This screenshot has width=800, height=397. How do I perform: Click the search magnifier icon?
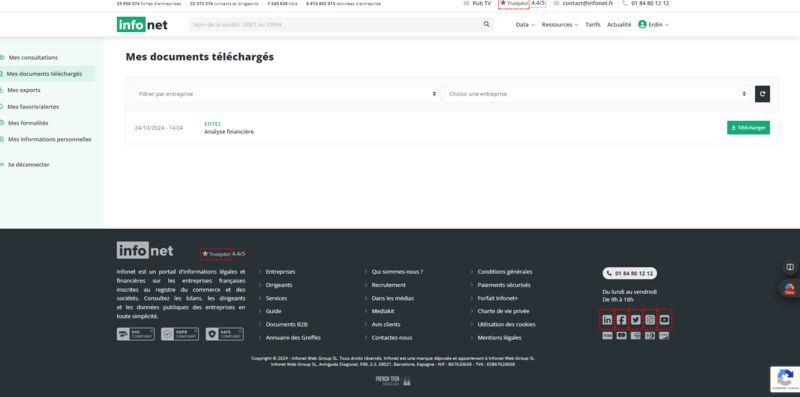(486, 24)
